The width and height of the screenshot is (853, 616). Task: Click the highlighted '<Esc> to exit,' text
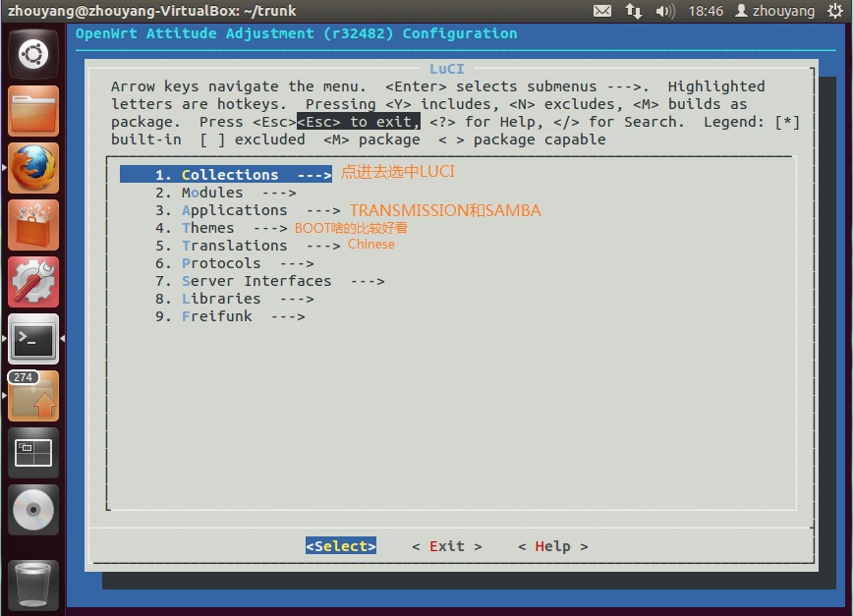coord(359,122)
